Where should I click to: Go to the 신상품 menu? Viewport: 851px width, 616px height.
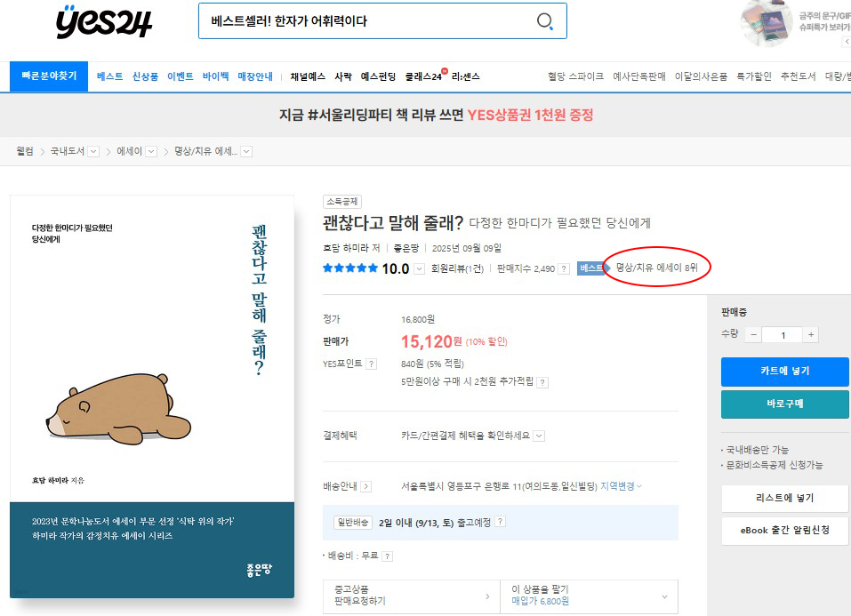click(x=146, y=76)
